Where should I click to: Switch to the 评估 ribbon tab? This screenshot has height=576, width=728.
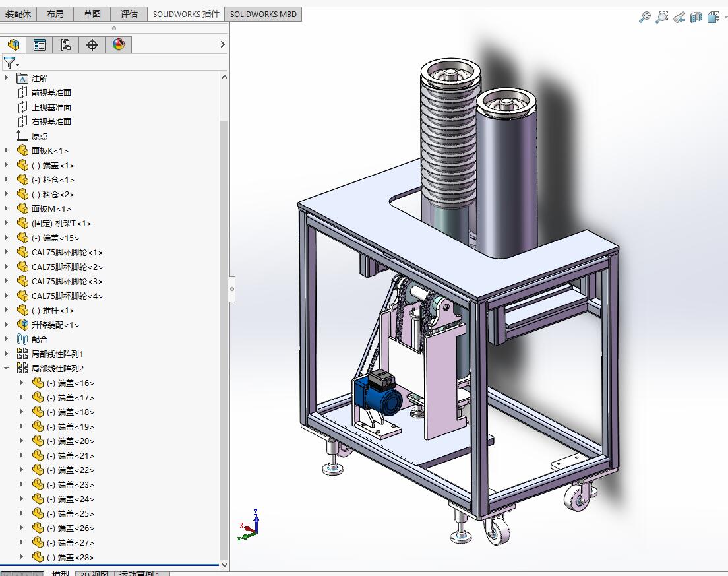pos(129,14)
